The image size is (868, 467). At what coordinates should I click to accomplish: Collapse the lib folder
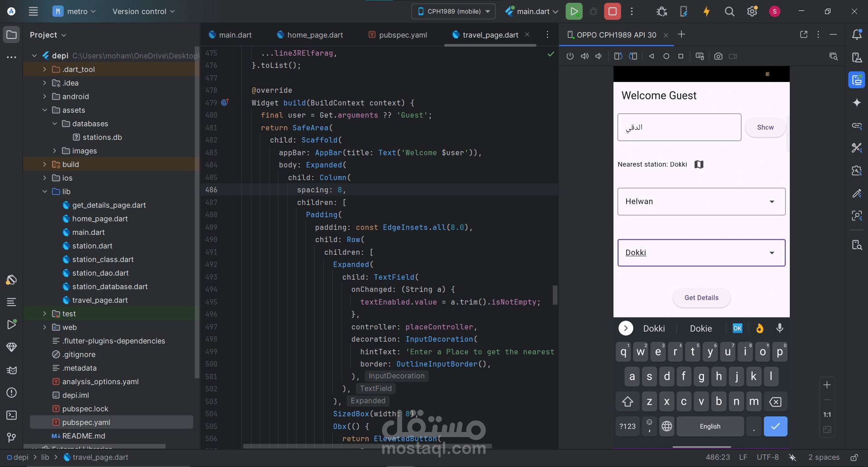(44, 191)
